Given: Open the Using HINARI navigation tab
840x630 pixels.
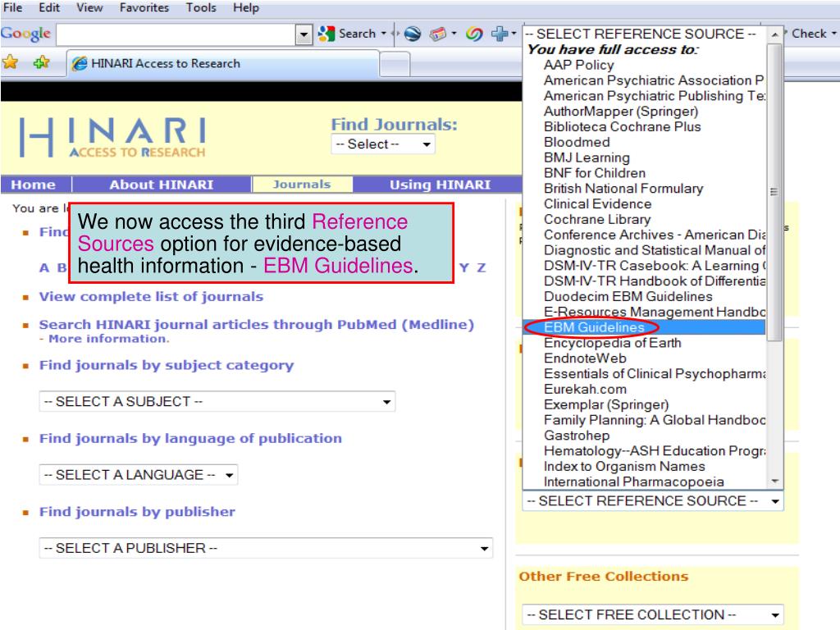Looking at the screenshot, I should point(440,185).
